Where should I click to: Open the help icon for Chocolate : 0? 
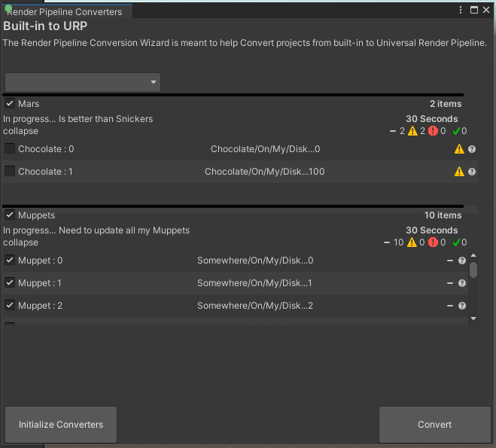[472, 149]
